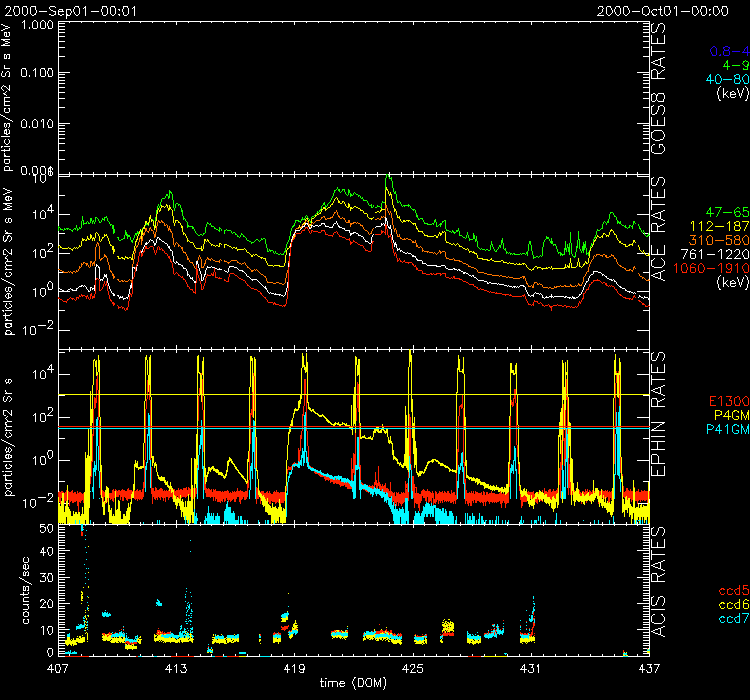Click the start date 2000-Sep01-00:01 label

tap(69, 10)
